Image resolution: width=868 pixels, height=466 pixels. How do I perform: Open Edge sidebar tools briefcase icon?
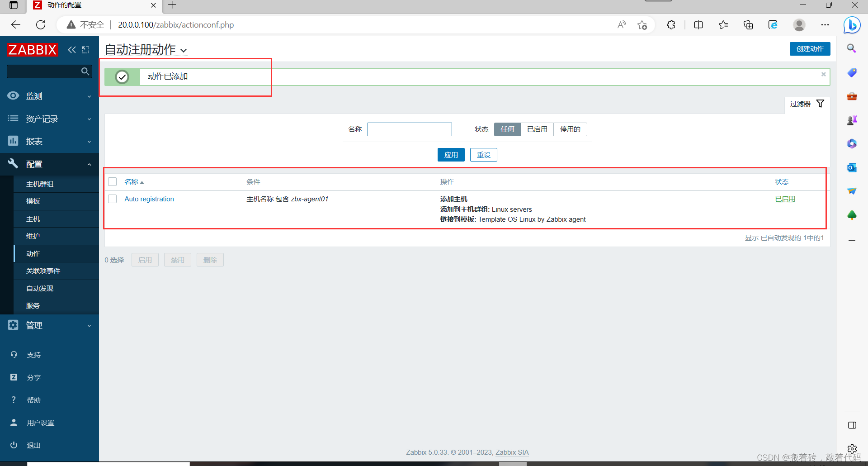pos(852,96)
